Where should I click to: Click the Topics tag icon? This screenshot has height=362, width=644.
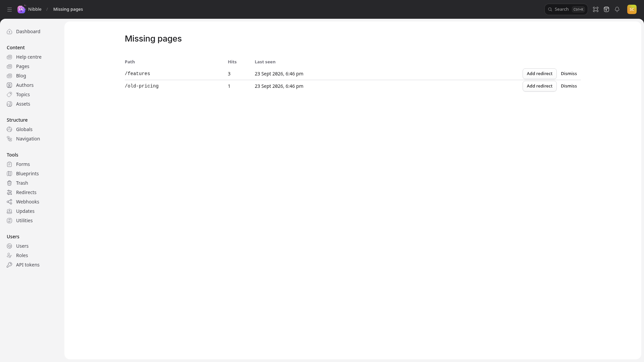9,95
